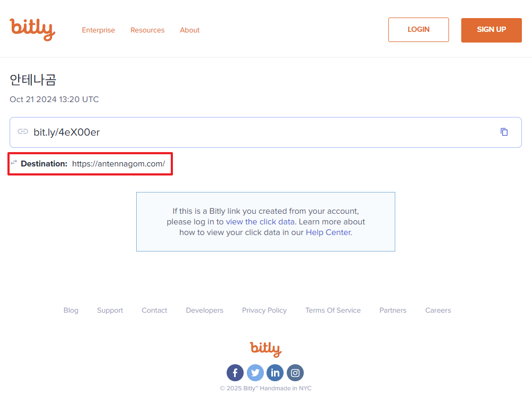
Task: Open the Enterprise menu item
Action: tap(98, 30)
